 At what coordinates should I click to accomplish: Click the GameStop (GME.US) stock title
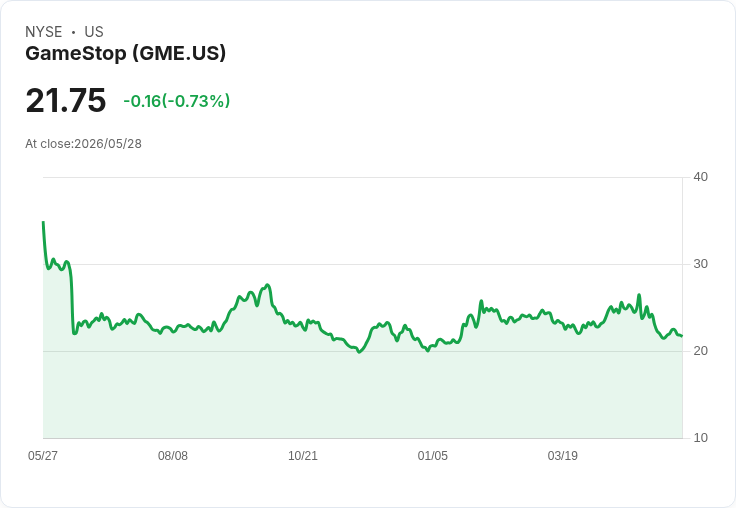coord(125,54)
